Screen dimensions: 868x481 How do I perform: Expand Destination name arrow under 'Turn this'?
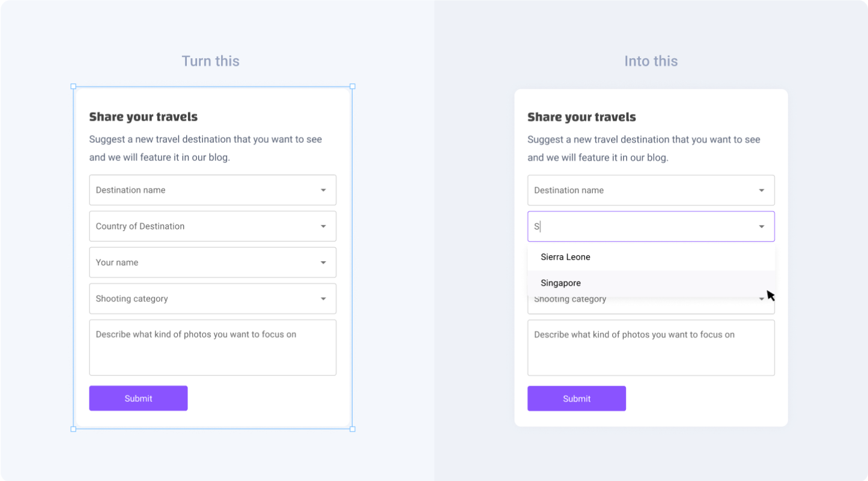pyautogui.click(x=323, y=190)
